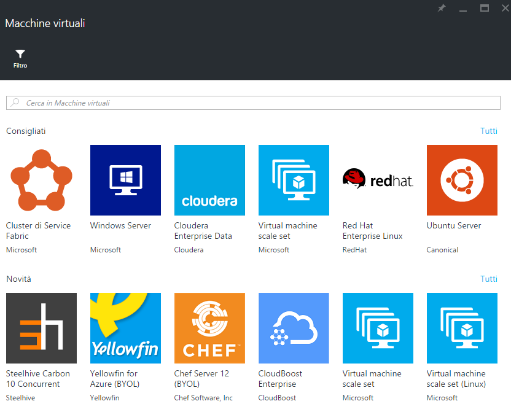The width and height of the screenshot is (511, 420).
Task: Focus the 'Cerca in Macchine virtuali' search box
Action: (253, 103)
